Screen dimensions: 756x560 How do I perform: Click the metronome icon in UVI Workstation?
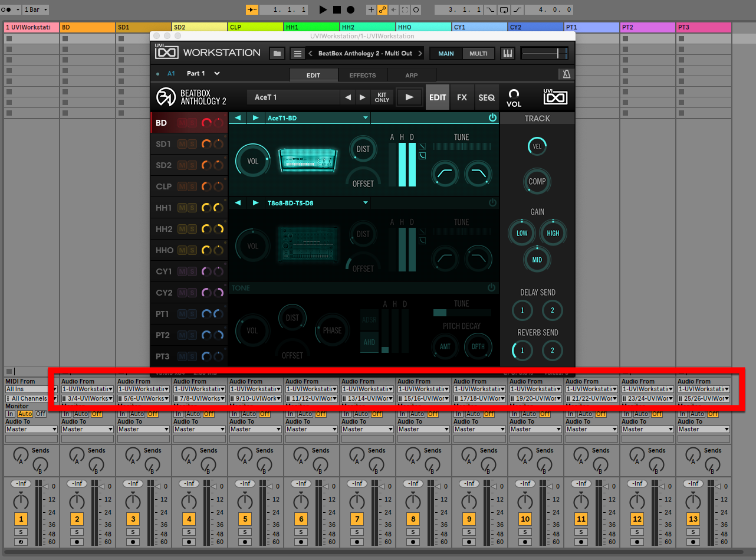pyautogui.click(x=566, y=74)
